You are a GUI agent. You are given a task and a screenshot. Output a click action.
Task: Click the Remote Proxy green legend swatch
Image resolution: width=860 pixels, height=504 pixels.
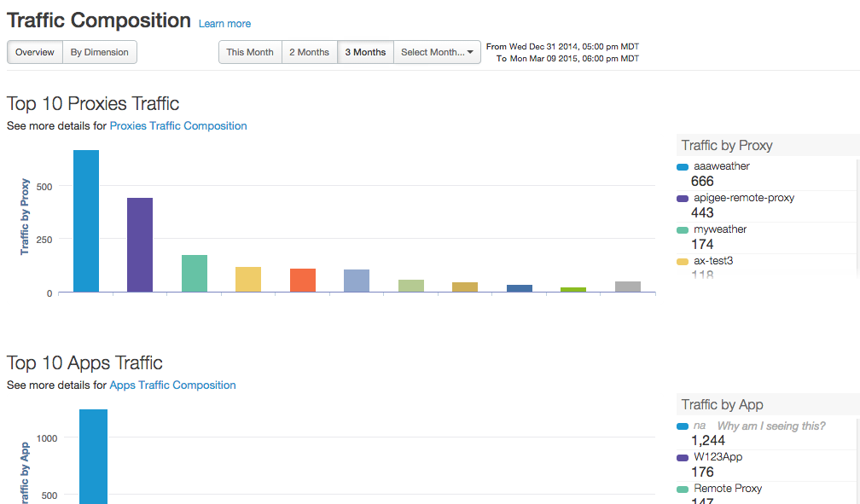pos(683,490)
